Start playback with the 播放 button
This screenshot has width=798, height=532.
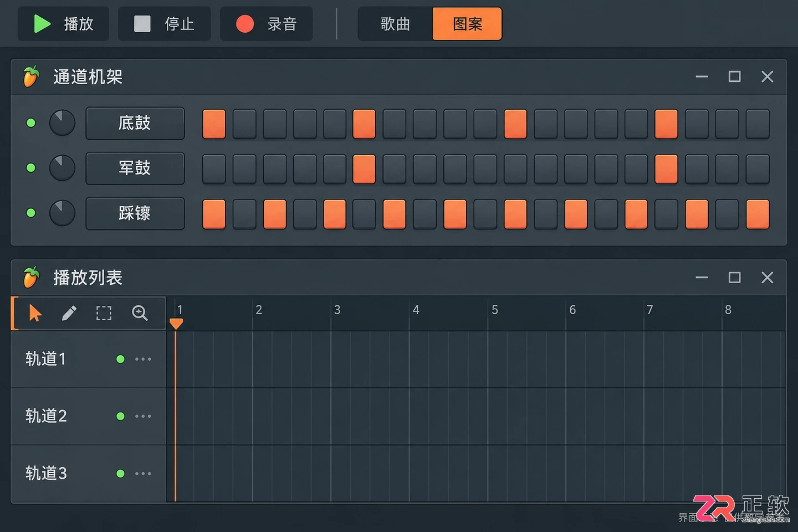point(63,24)
